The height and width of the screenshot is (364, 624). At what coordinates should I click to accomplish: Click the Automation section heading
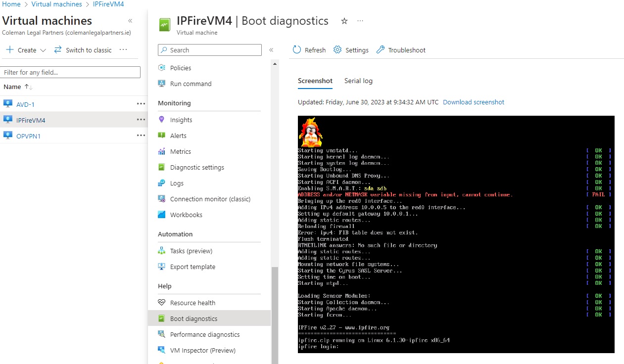pyautogui.click(x=175, y=234)
